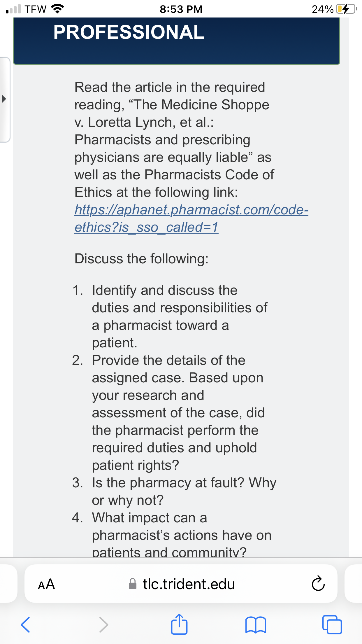Viewport: 362px width, 644px height.
Task: Tap the Safari back arrow
Action: [25, 624]
